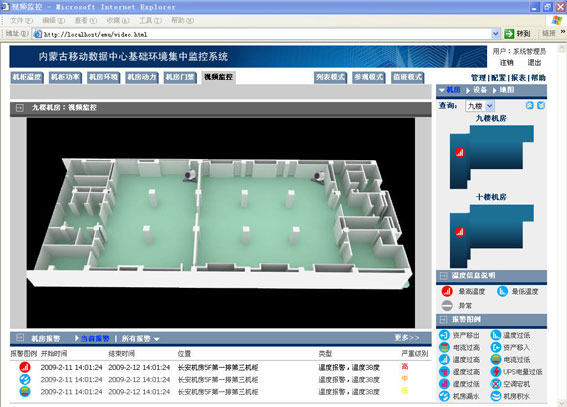
Task: Click the right camera in the 3D room
Action: (x=319, y=177)
